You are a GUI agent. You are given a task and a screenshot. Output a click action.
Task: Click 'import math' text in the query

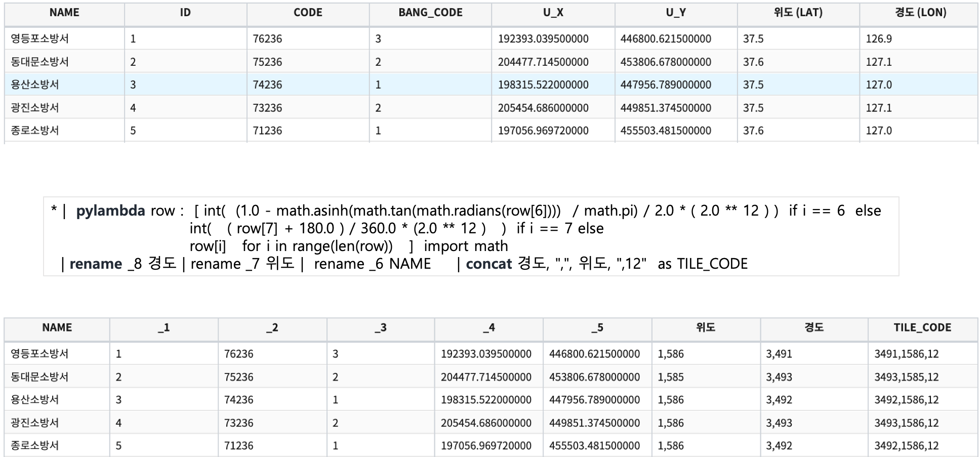point(466,246)
